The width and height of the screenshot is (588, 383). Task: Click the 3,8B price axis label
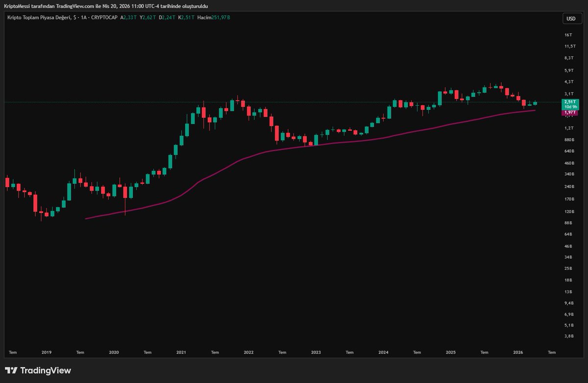click(569, 336)
